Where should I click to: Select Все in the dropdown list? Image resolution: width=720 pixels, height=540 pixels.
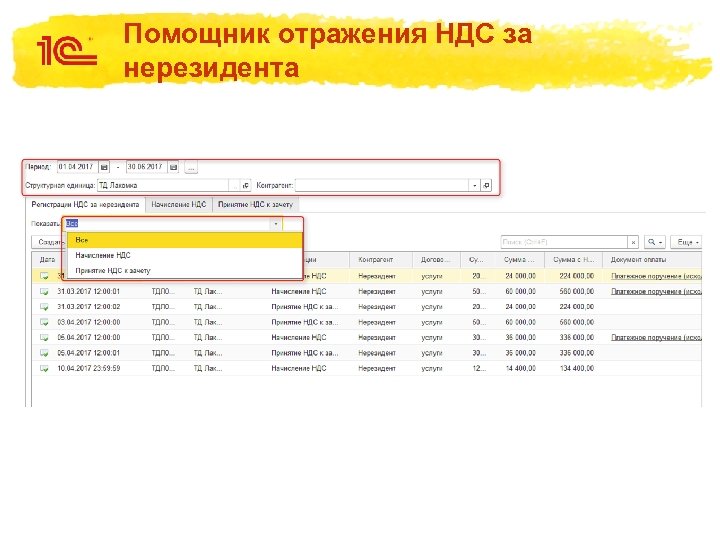click(185, 240)
